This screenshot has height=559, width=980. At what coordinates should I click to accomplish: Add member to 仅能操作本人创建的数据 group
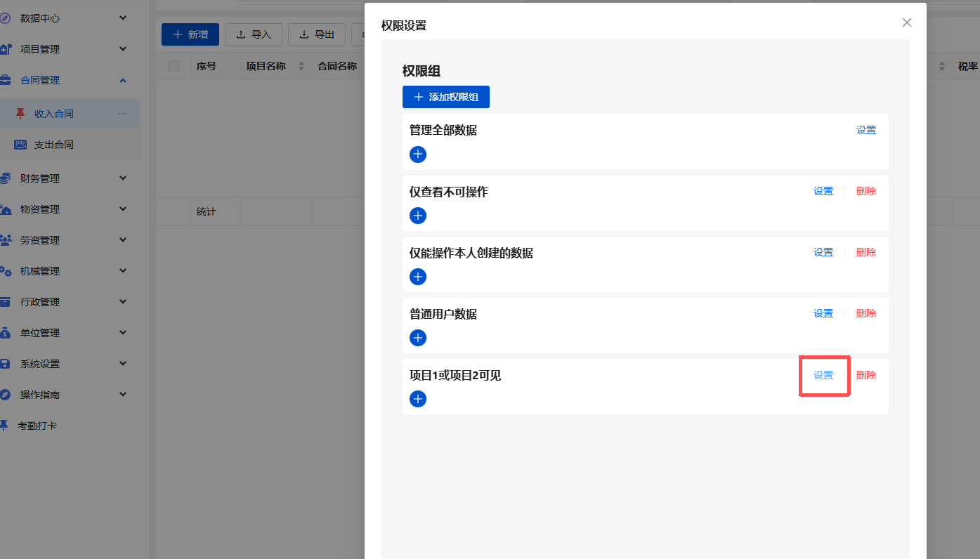418,277
